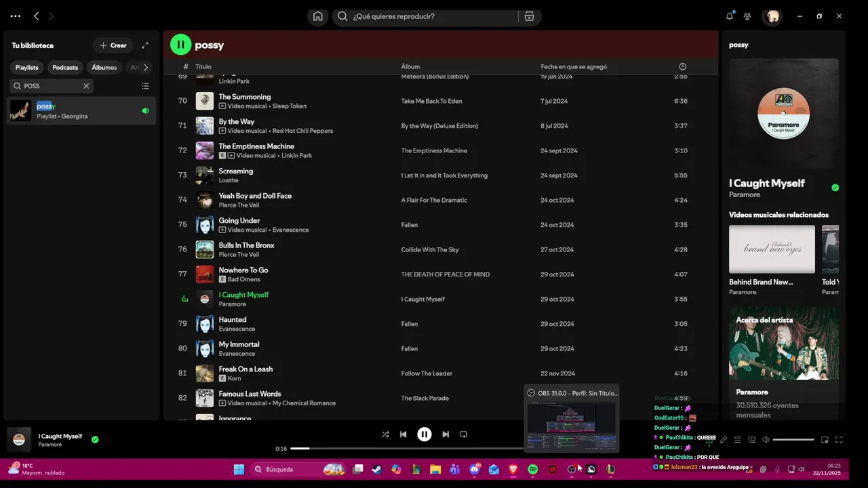
Task: Click the Windows Start button
Action: click(x=239, y=469)
